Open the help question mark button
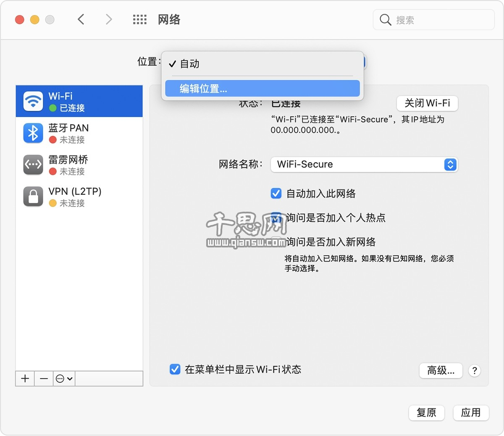The width and height of the screenshot is (504, 436). click(474, 370)
